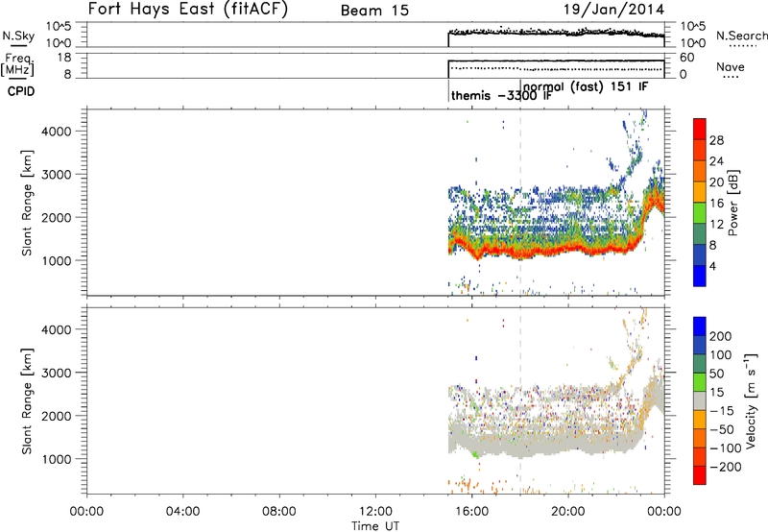Select 'Slant Range [km]' label of velocity panel
Viewport: 768px width, 532px height.
[x=27, y=401]
